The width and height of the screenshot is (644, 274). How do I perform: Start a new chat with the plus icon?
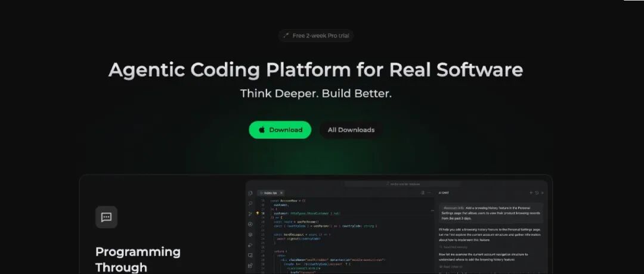[x=531, y=193]
